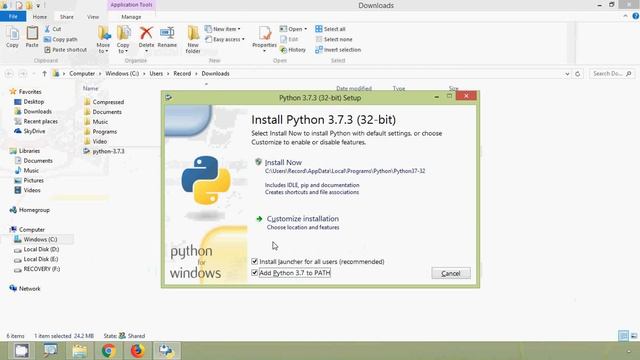Minimize the Python Setup dialog

coord(437,97)
